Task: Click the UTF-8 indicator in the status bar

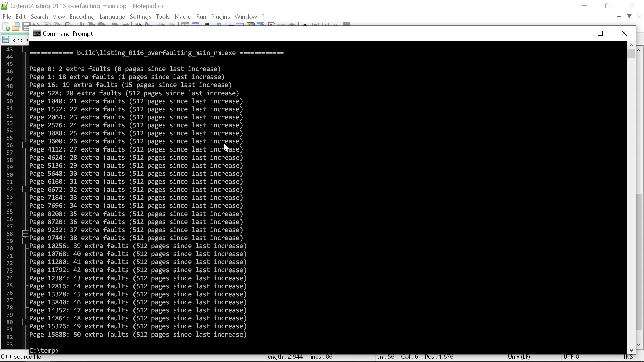Action: point(571,357)
